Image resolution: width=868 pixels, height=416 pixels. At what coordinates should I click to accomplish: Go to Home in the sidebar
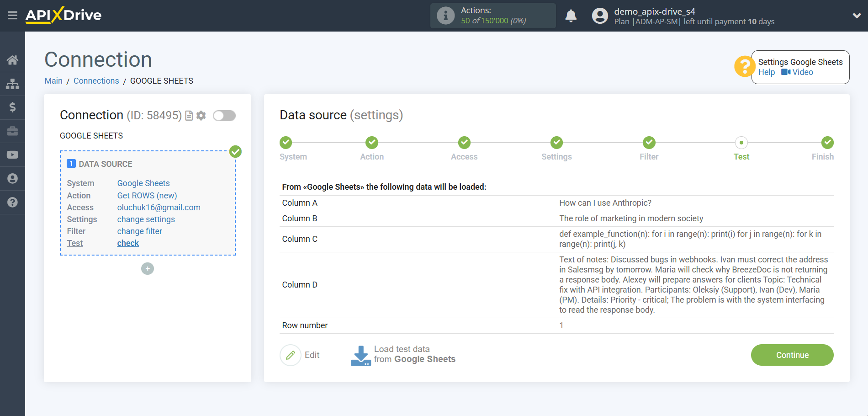coord(12,60)
